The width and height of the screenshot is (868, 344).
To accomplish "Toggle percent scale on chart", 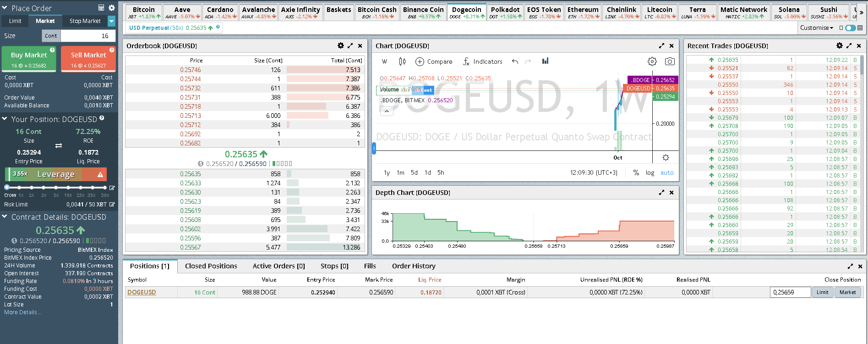I will click(x=636, y=172).
